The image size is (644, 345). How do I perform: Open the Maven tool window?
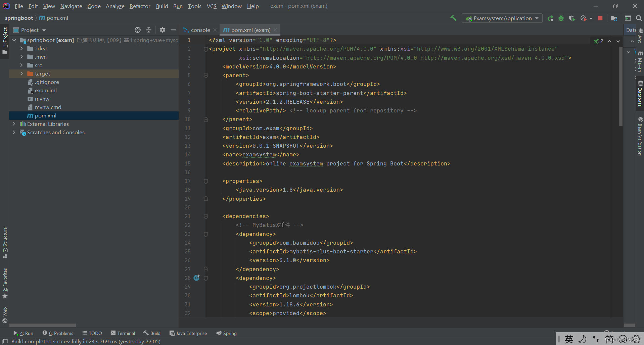coord(640,61)
